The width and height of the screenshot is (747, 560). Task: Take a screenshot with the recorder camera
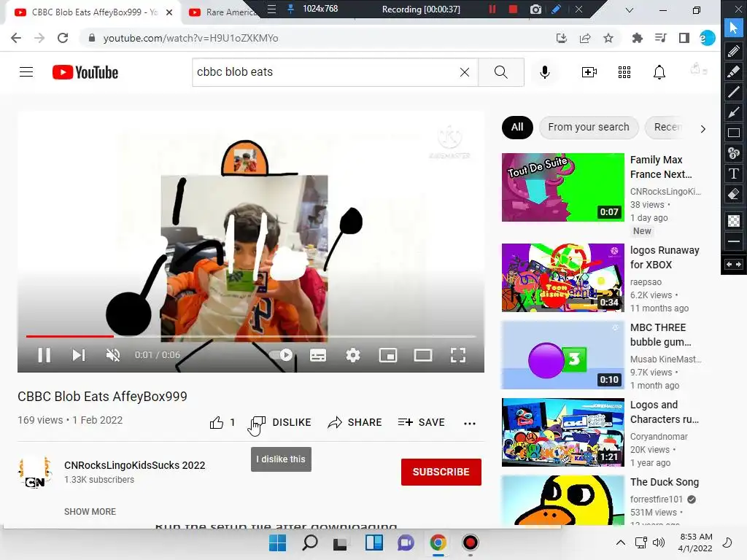535,9
